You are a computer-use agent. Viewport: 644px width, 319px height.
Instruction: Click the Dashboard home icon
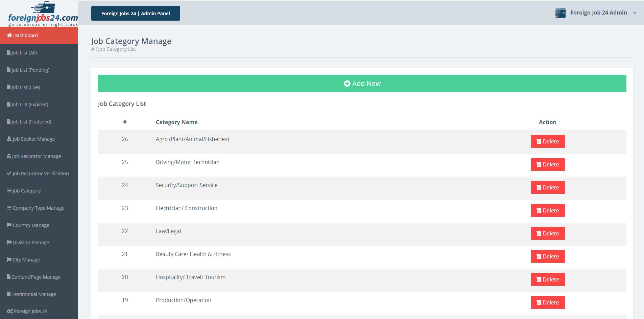pos(9,35)
